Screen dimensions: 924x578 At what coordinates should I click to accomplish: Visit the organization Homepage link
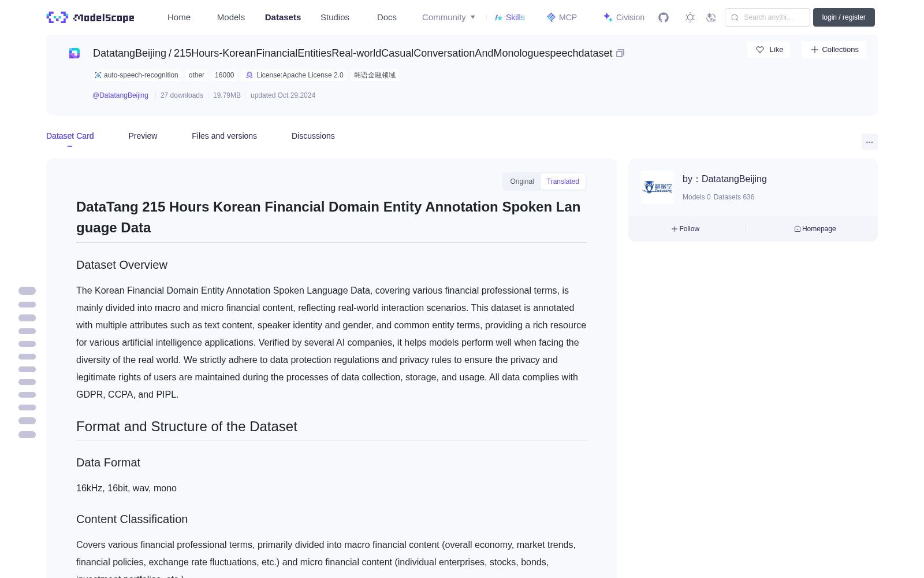pos(815,229)
